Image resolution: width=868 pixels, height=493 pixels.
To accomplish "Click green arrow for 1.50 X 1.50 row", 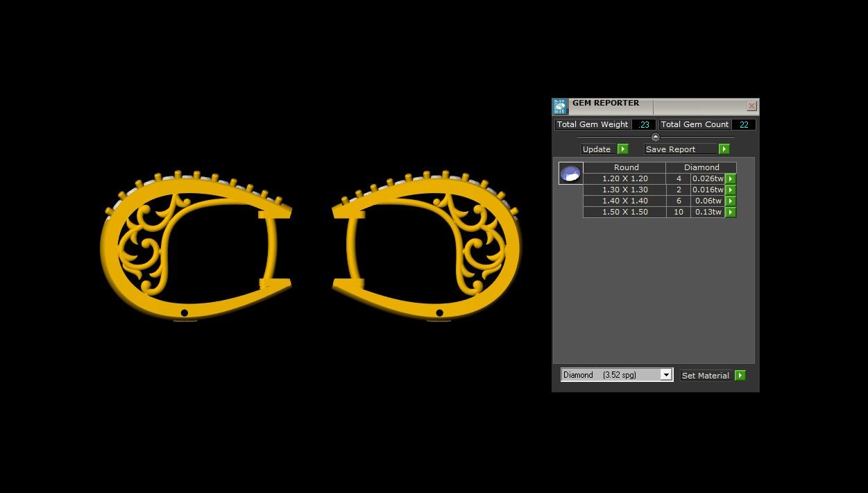I will [731, 212].
